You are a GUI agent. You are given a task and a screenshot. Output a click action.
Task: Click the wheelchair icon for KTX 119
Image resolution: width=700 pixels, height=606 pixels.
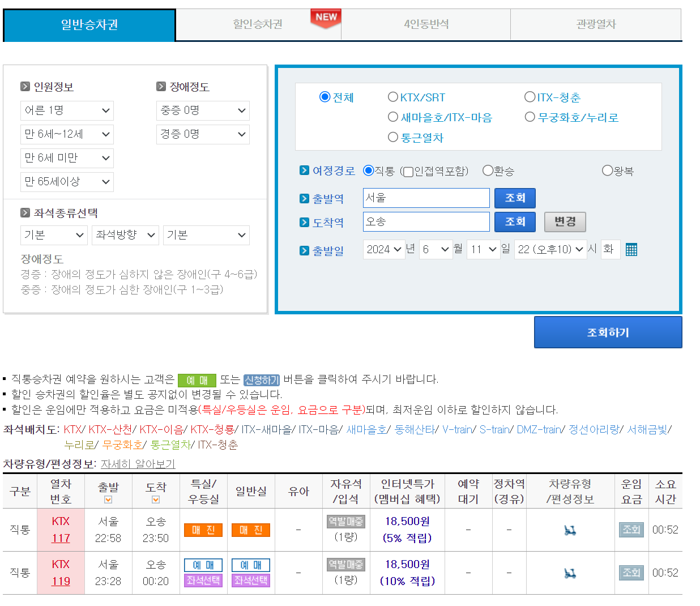571,573
